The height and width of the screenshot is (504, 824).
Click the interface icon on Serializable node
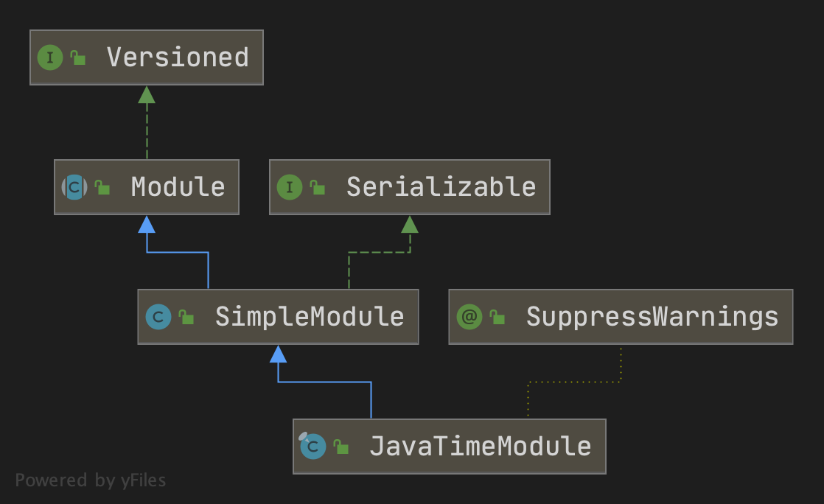point(290,187)
